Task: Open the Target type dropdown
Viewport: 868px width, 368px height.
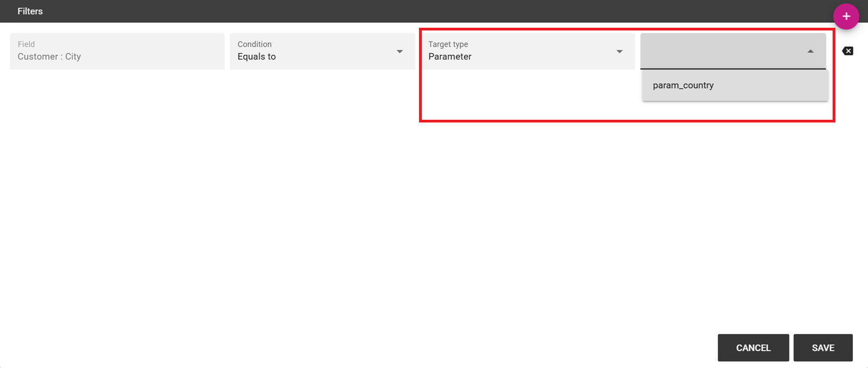Action: pyautogui.click(x=528, y=51)
